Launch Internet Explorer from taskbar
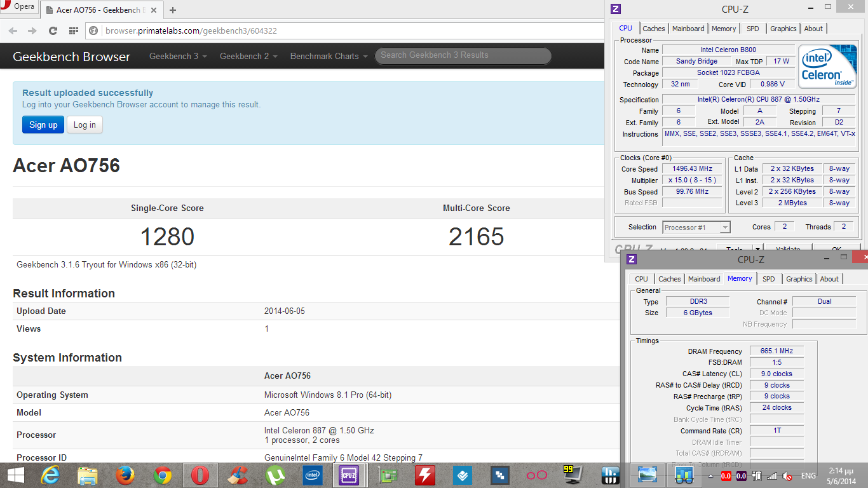This screenshot has width=868, height=488. [x=50, y=475]
